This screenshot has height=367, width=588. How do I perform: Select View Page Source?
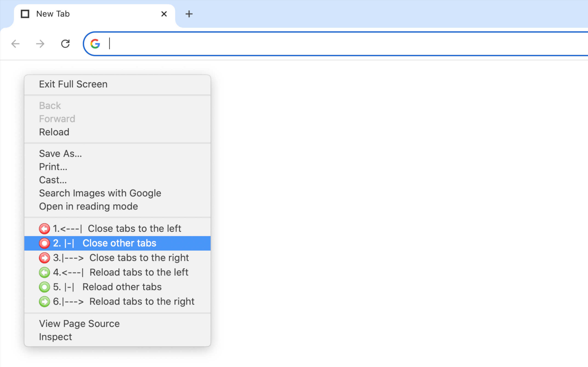click(79, 323)
